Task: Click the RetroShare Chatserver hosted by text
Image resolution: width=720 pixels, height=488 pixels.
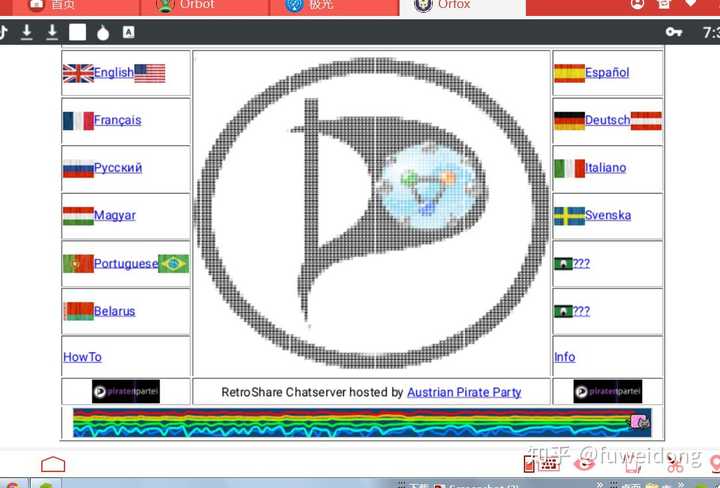Action: click(x=312, y=393)
